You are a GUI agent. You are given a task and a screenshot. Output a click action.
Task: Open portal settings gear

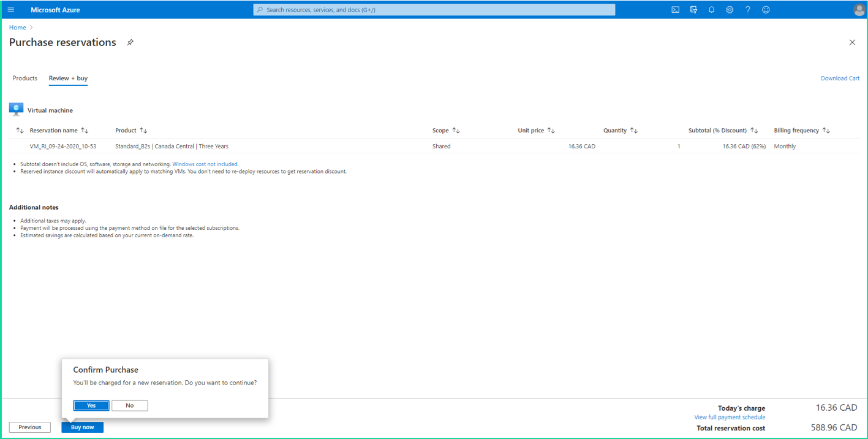(x=730, y=10)
